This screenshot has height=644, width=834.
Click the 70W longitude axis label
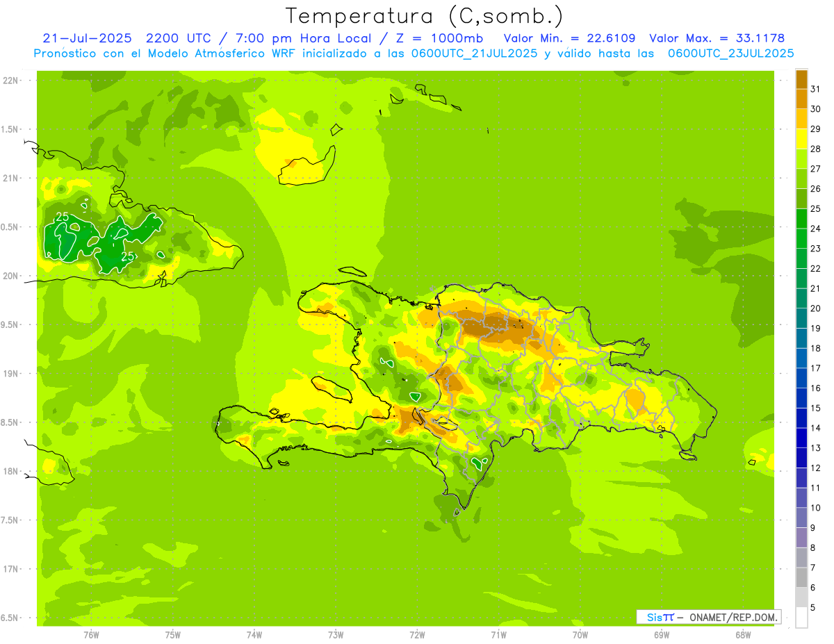pos(580,635)
